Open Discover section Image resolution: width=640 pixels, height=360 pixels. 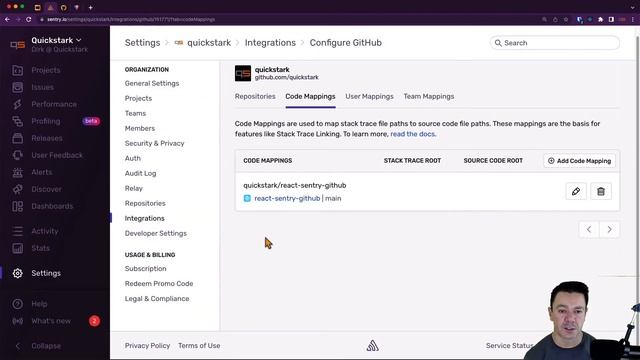click(x=47, y=189)
